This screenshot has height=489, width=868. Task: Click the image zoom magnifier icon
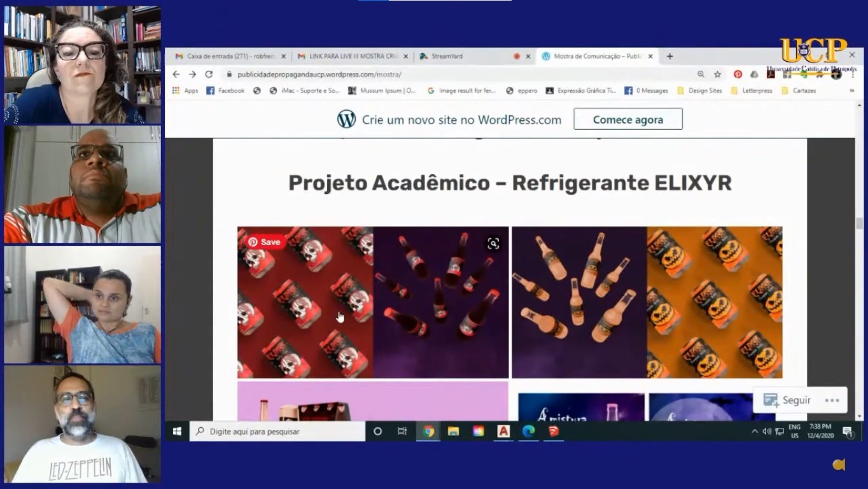point(493,243)
